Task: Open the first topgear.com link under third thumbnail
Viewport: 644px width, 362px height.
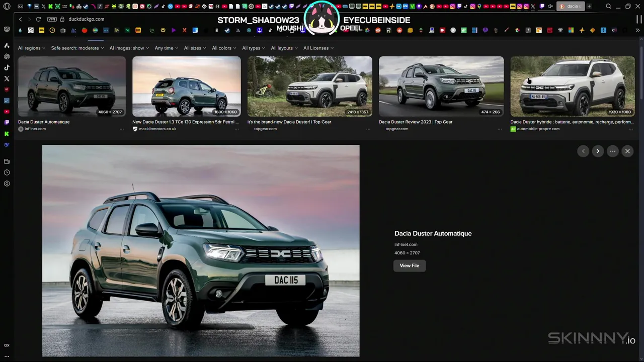Action: click(x=265, y=129)
